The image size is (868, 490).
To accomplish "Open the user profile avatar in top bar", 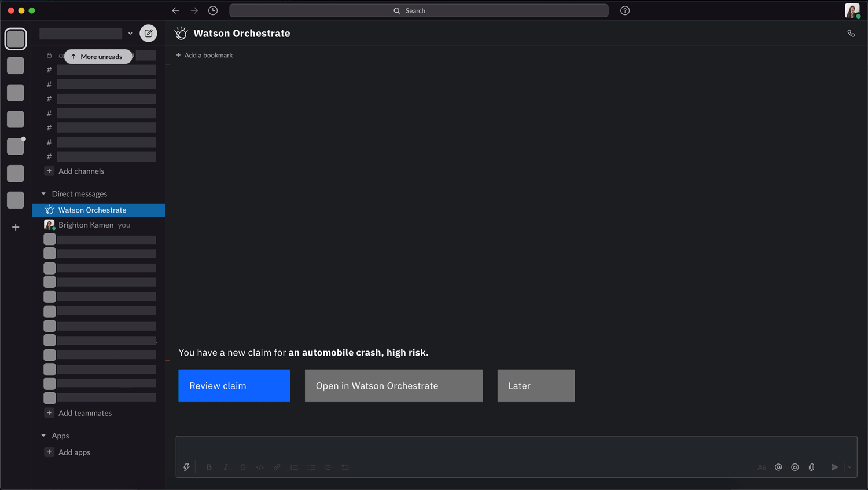I will point(852,10).
